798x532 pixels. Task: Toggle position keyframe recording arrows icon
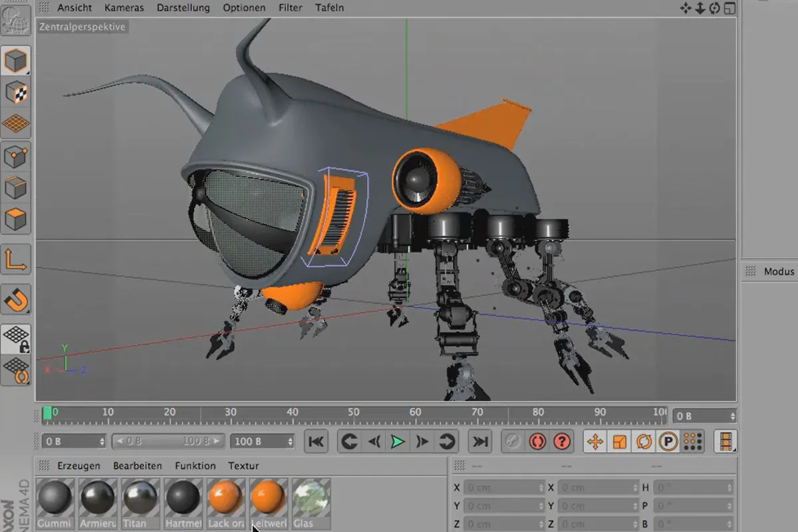point(595,442)
